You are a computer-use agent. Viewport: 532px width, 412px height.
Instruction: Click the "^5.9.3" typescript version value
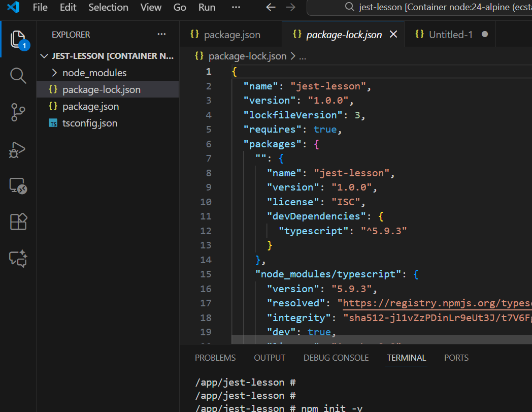click(384, 231)
